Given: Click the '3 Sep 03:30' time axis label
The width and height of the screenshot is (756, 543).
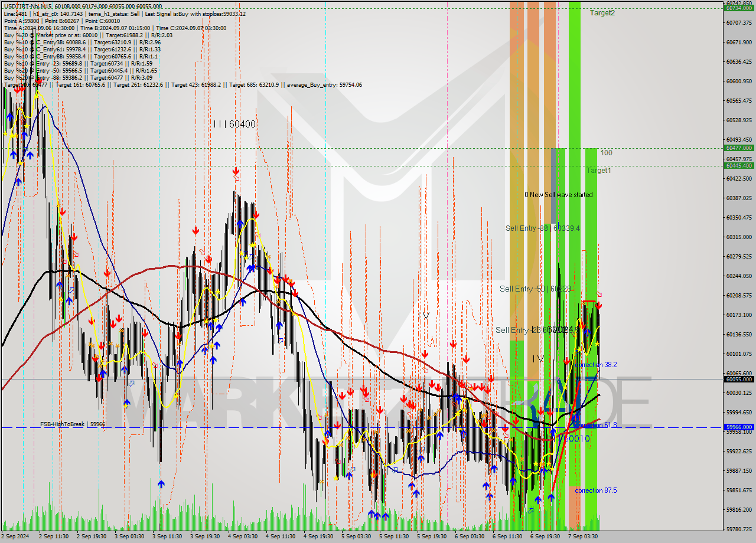Looking at the screenshot, I should 129,537.
